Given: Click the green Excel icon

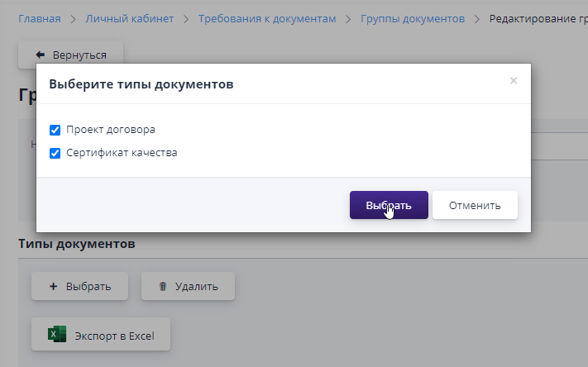Looking at the screenshot, I should [57, 336].
